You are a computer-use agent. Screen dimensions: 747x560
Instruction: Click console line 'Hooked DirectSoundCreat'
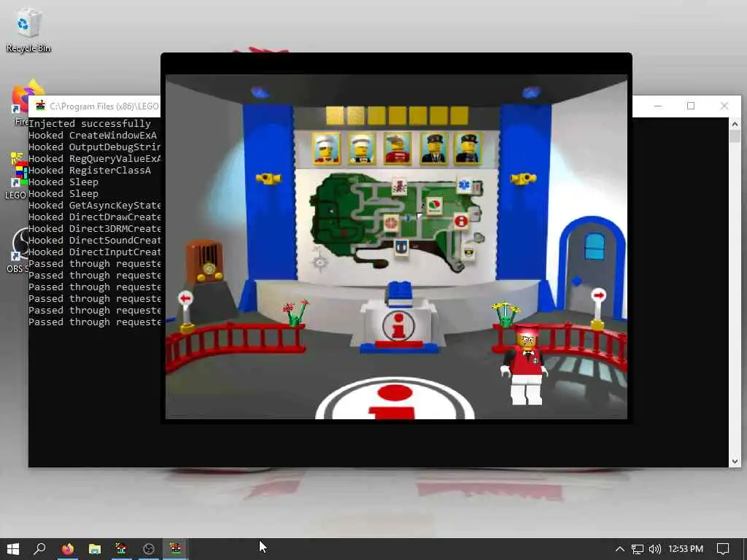pos(95,241)
